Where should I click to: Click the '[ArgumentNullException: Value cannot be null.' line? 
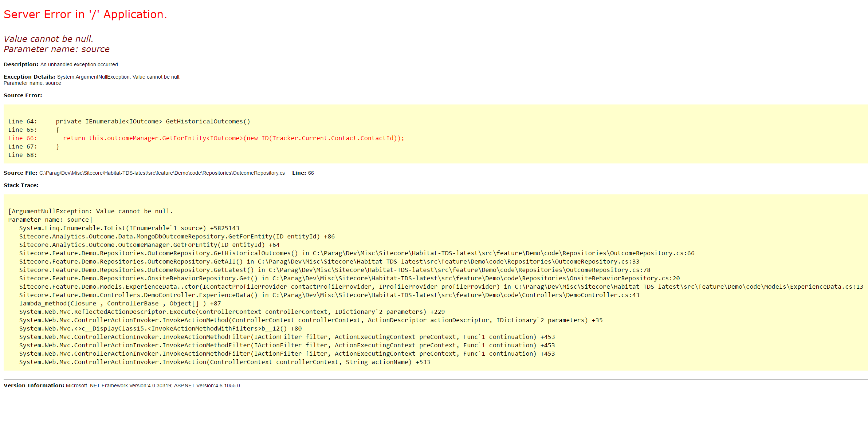tap(90, 211)
